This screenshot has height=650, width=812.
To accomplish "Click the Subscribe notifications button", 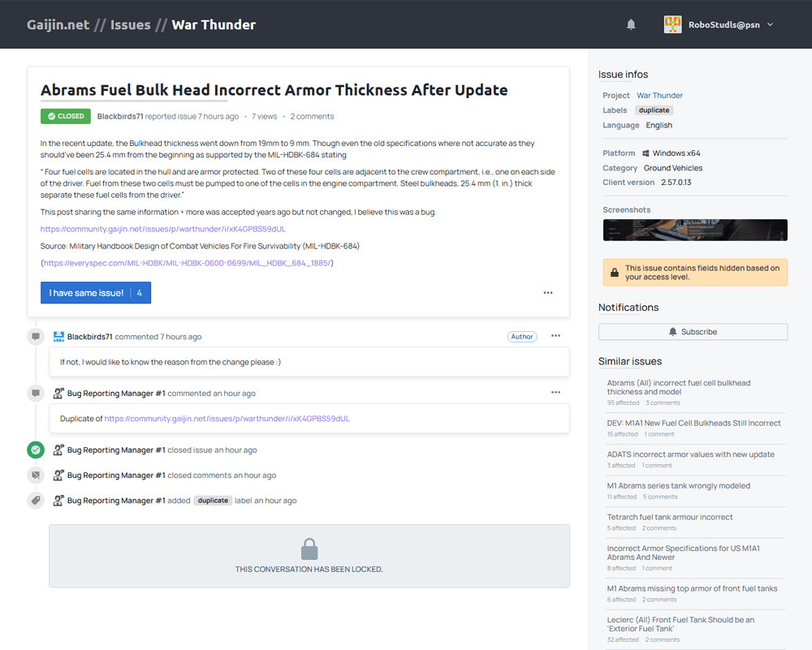I will [693, 332].
